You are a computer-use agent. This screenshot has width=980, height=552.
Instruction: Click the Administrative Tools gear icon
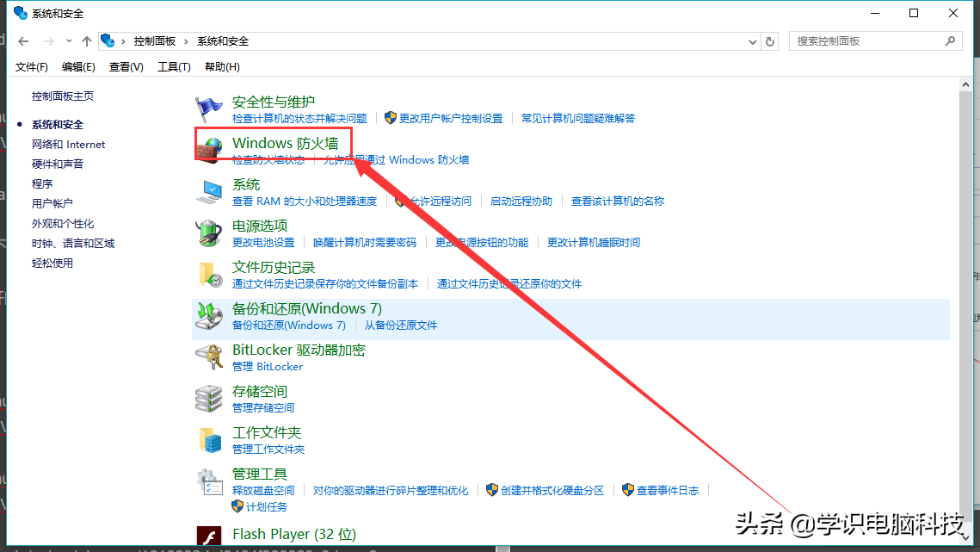tap(209, 481)
